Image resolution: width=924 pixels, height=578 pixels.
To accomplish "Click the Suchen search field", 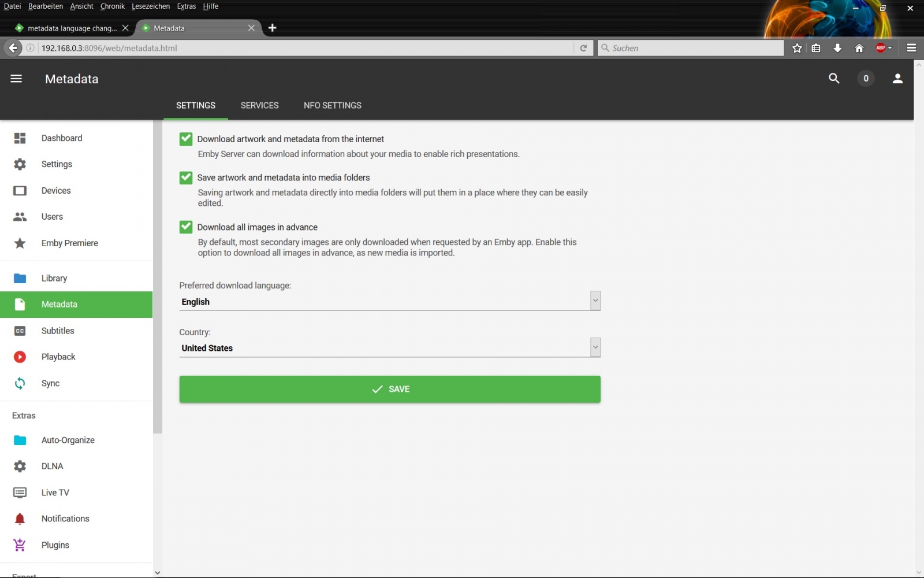I will tap(690, 48).
